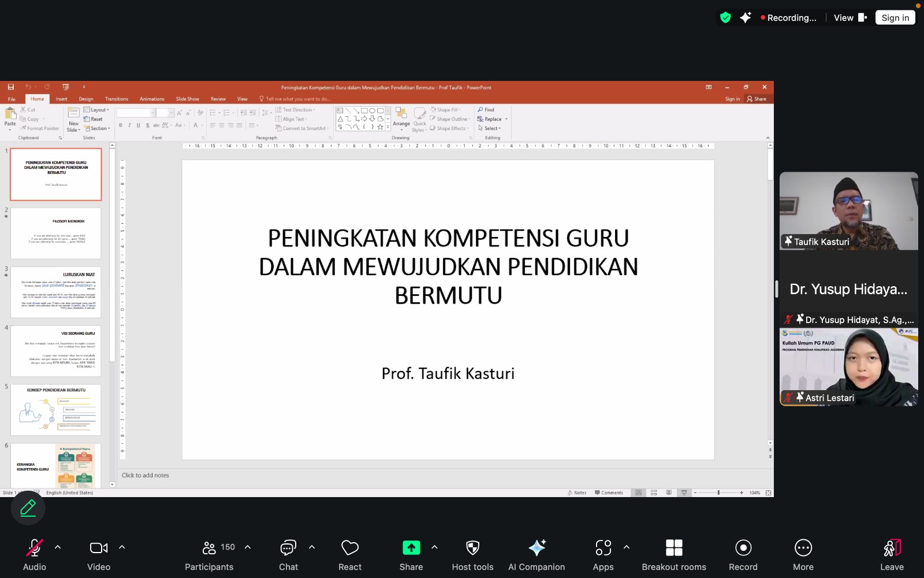Open the AI Companion panel
924x578 pixels.
[x=536, y=555]
